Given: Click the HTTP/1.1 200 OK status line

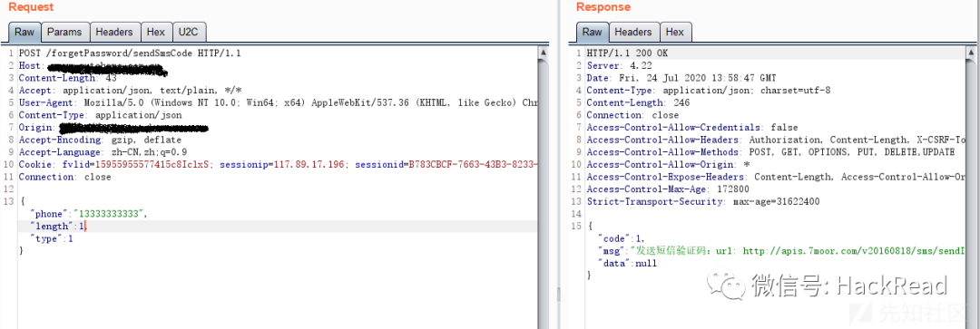Looking at the screenshot, I should pyautogui.click(x=627, y=53).
